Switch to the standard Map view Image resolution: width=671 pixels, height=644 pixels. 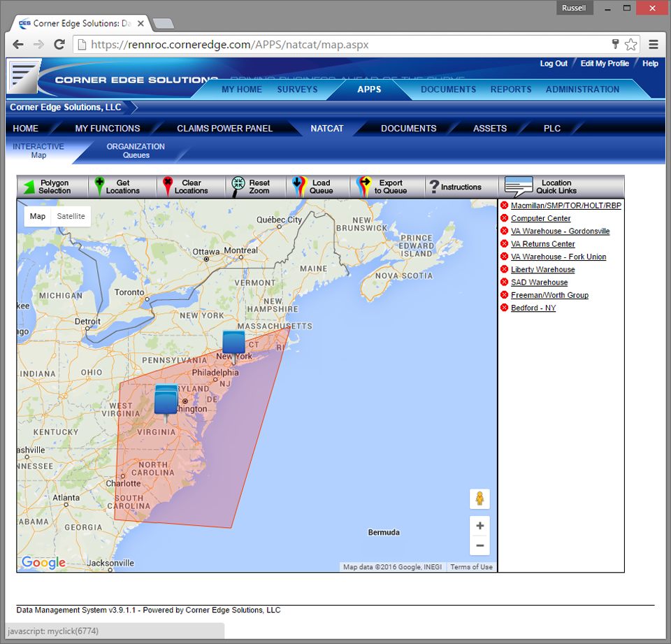pyautogui.click(x=38, y=216)
